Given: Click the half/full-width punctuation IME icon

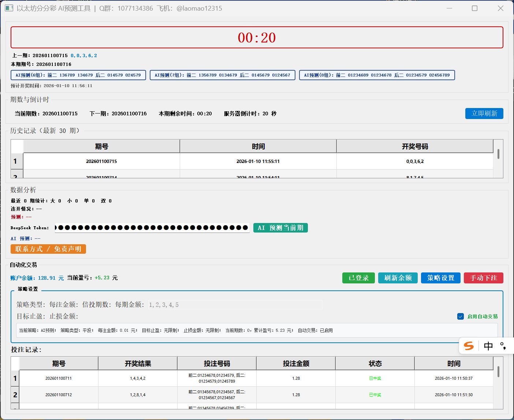Looking at the screenshot, I should (503, 346).
